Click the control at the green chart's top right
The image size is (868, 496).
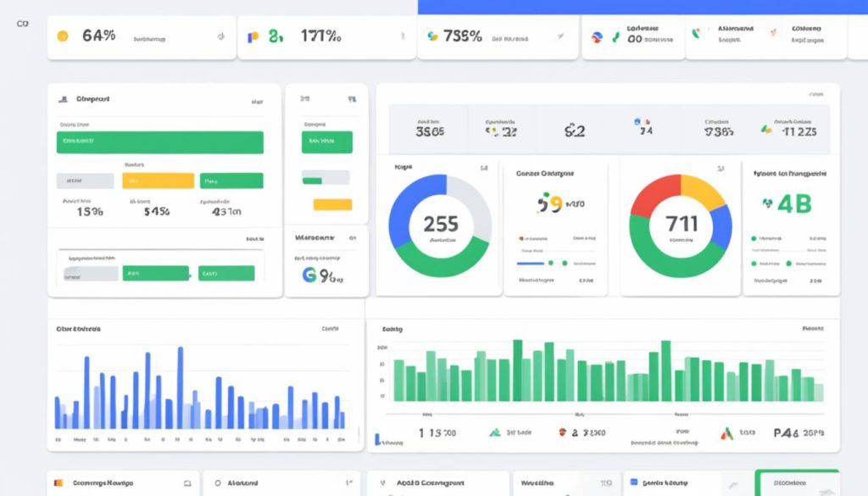tap(813, 328)
